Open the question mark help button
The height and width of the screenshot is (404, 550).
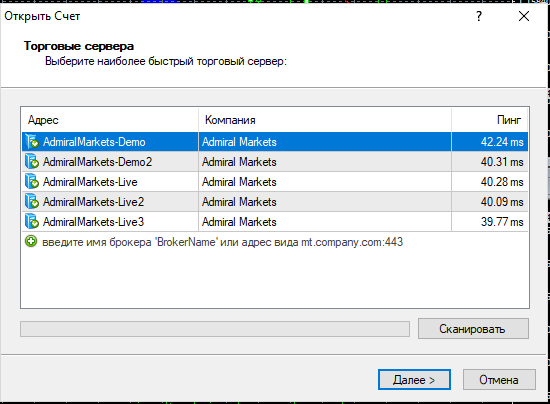(479, 16)
